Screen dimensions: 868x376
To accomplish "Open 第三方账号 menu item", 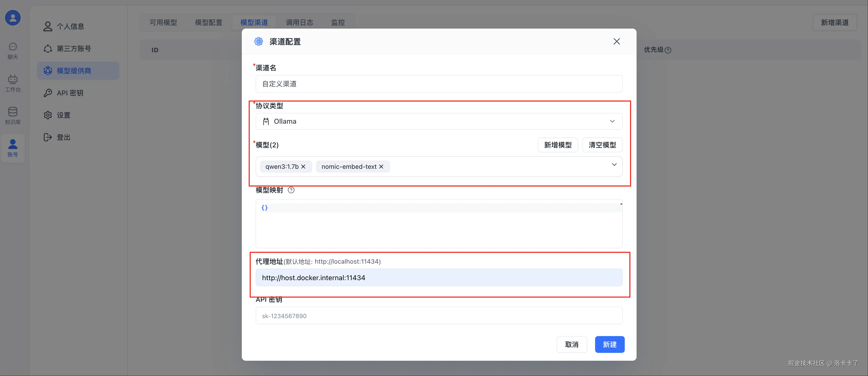I will (x=74, y=49).
